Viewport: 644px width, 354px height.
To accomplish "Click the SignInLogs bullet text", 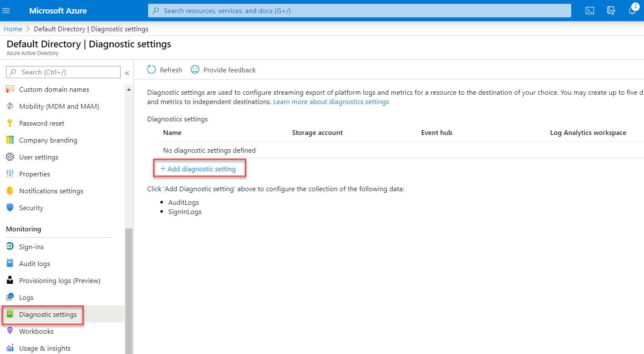I will [185, 211].
